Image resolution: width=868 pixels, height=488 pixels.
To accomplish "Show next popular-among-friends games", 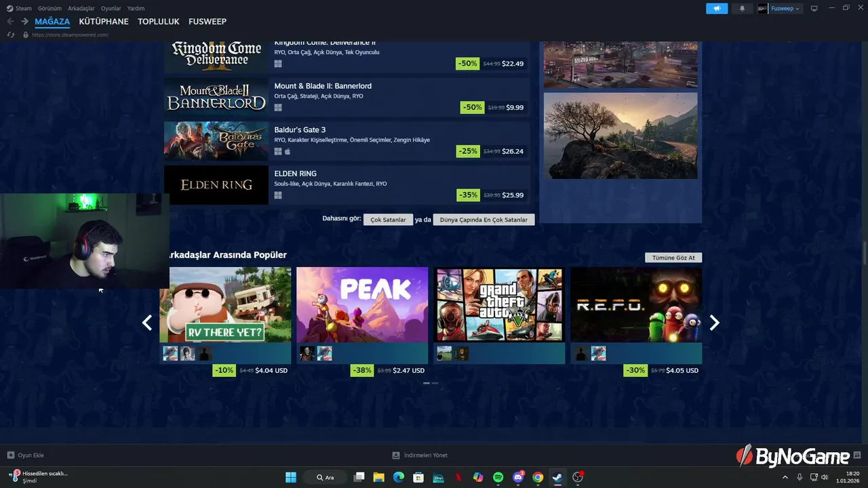I will pos(714,323).
